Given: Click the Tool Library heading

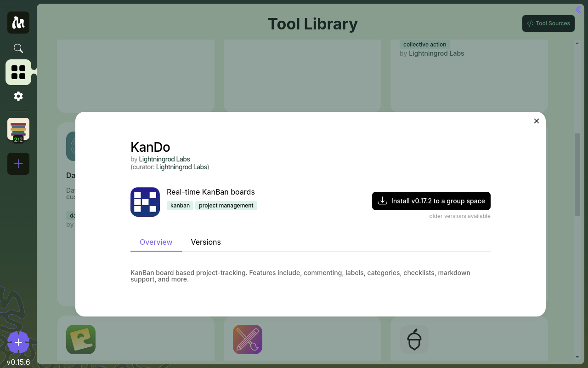Looking at the screenshot, I should [x=313, y=24].
